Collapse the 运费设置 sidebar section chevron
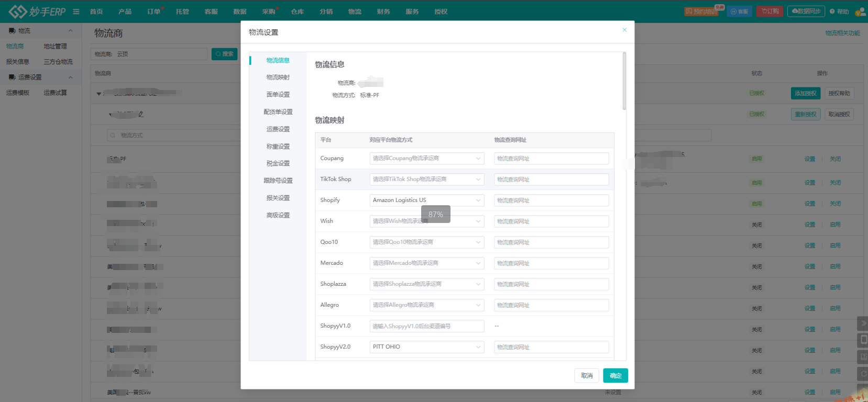 pos(71,77)
